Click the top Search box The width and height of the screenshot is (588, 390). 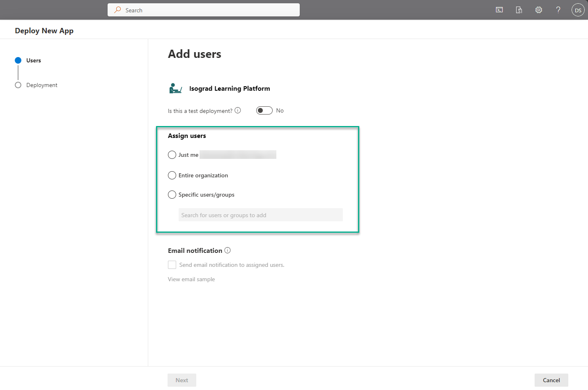[x=204, y=10]
